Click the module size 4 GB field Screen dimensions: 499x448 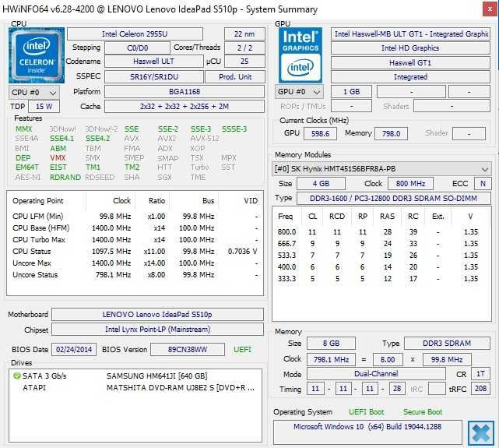(321, 184)
